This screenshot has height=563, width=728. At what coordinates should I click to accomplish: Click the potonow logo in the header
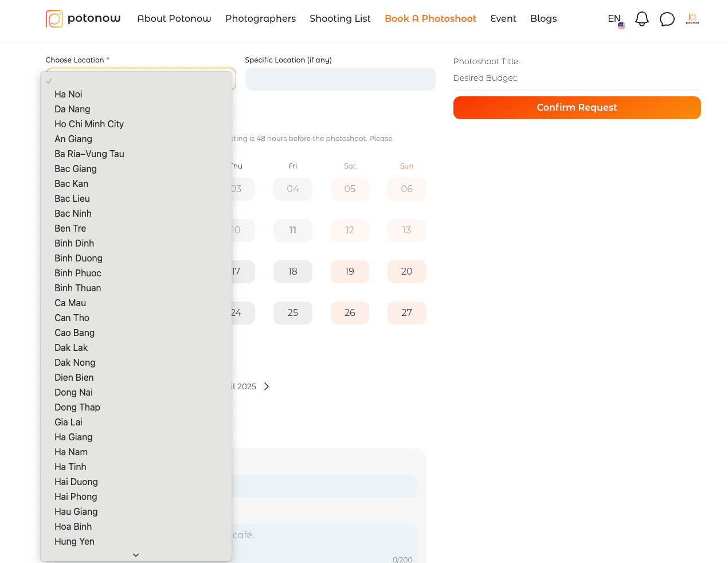pyautogui.click(x=83, y=18)
